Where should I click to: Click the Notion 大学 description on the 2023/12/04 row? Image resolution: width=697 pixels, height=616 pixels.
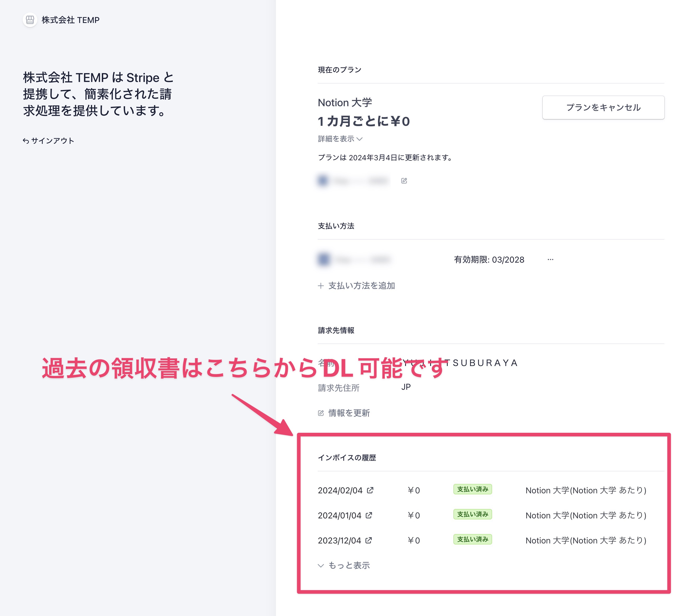(x=586, y=540)
